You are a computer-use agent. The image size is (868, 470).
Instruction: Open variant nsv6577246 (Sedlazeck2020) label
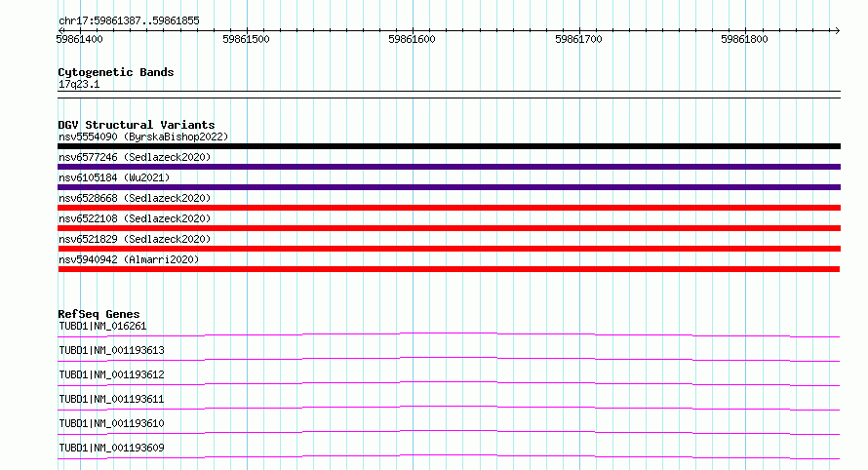[135, 157]
